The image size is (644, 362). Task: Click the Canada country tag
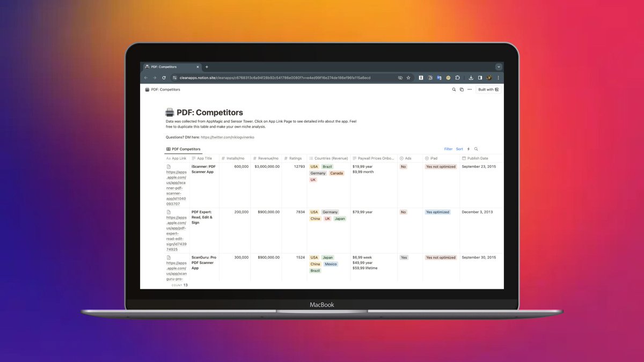pos(336,173)
